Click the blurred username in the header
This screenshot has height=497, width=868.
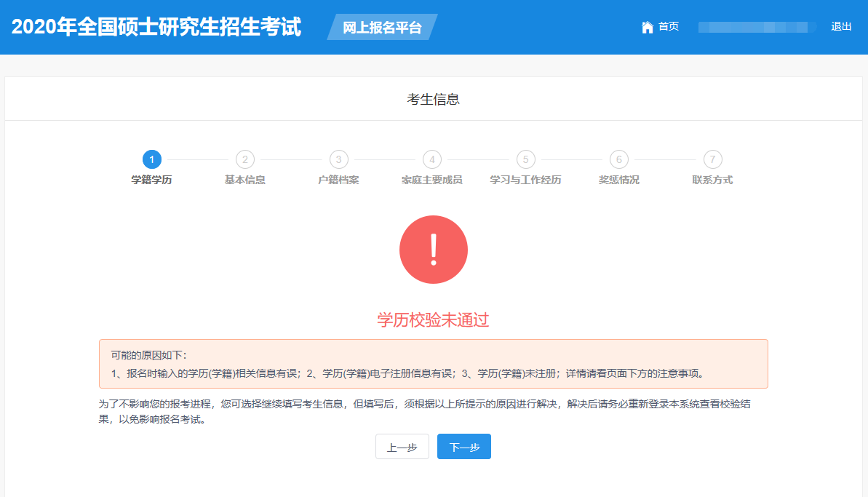coord(752,27)
